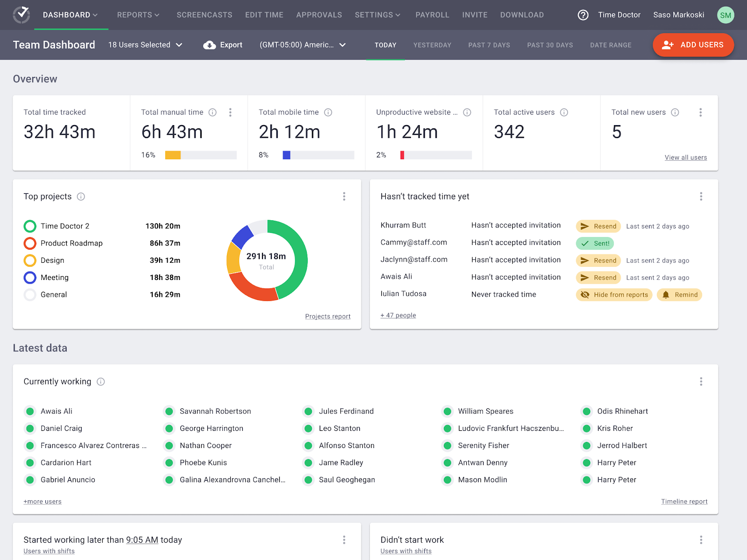Switch to the Yesterday tab
This screenshot has height=560, width=747.
pos(432,45)
